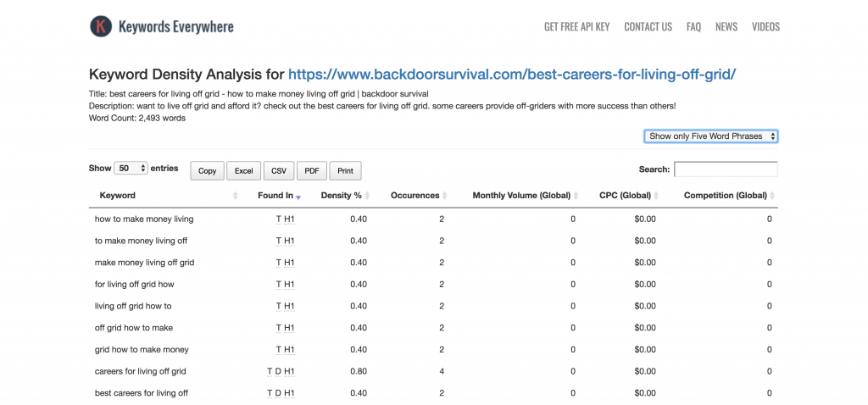Click T H1 in 'how to make money living' row
This screenshot has height=405, width=868.
click(285, 219)
